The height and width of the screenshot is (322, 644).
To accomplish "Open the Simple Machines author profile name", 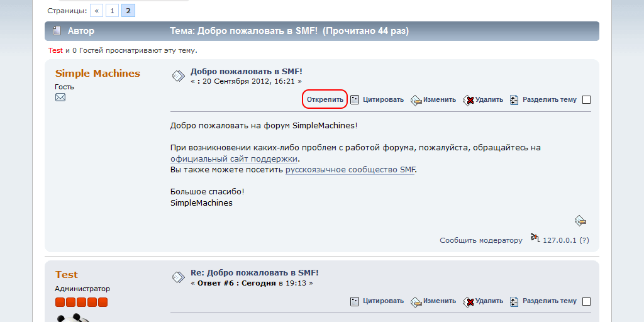I will click(97, 74).
